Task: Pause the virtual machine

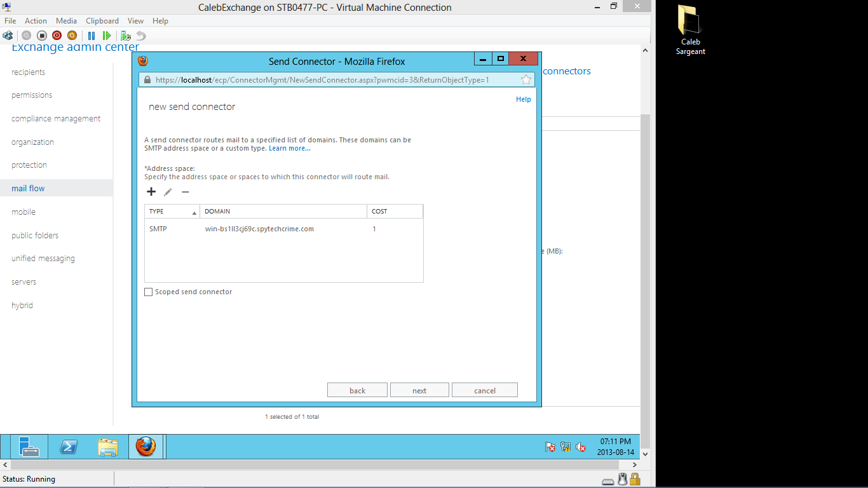Action: point(92,36)
